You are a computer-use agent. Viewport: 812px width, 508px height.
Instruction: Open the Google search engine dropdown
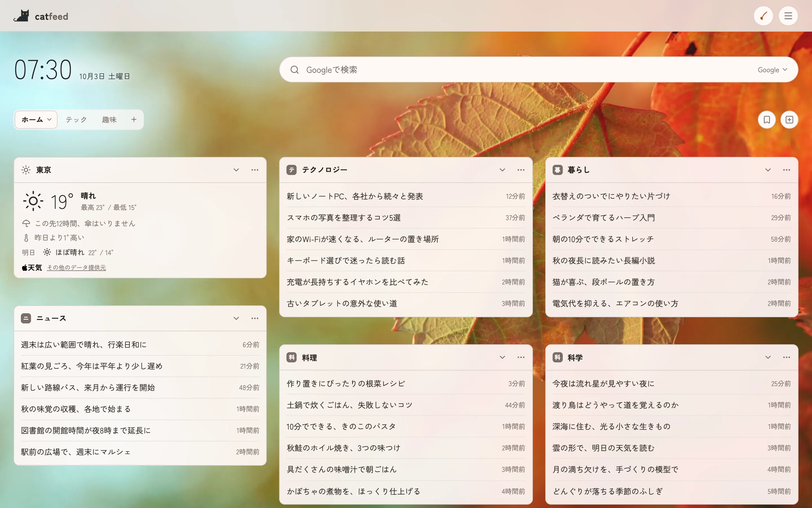pyautogui.click(x=773, y=69)
